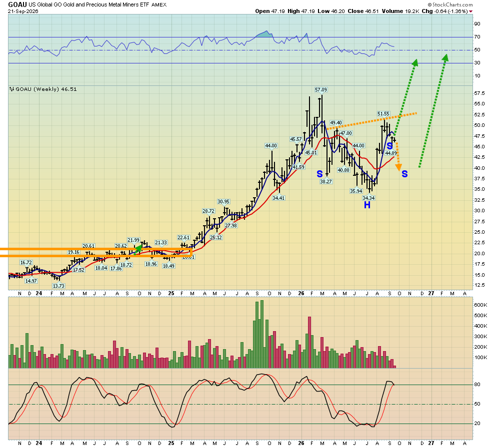Viewport: 495px width, 448px height.
Task: Click the 100K volume axis label
Action: pyautogui.click(x=480, y=358)
